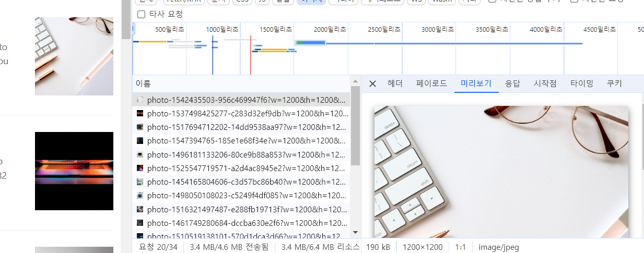Select request photo-1516321497487-e288fb19713f
This screenshot has height=253, width=644.
click(241, 209)
